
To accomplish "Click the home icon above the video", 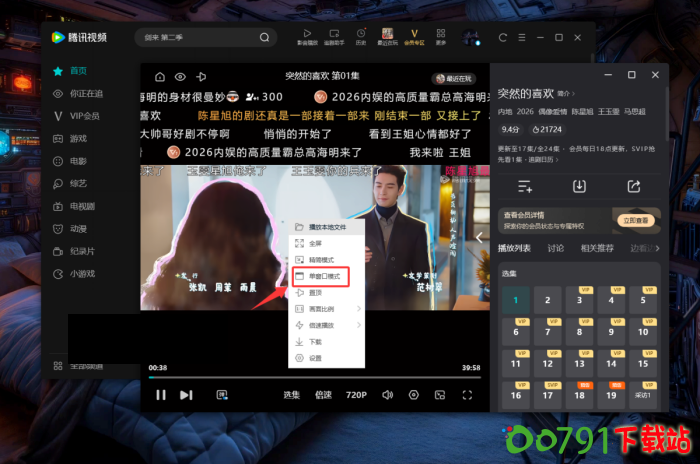I will point(159,76).
